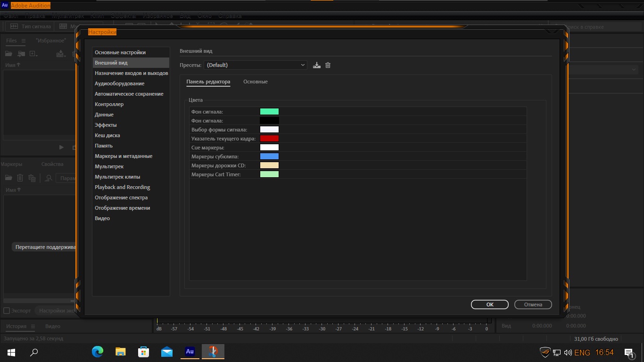Click the red Указатель текущего кадра color swatch
The height and width of the screenshot is (362, 644).
[x=269, y=139]
